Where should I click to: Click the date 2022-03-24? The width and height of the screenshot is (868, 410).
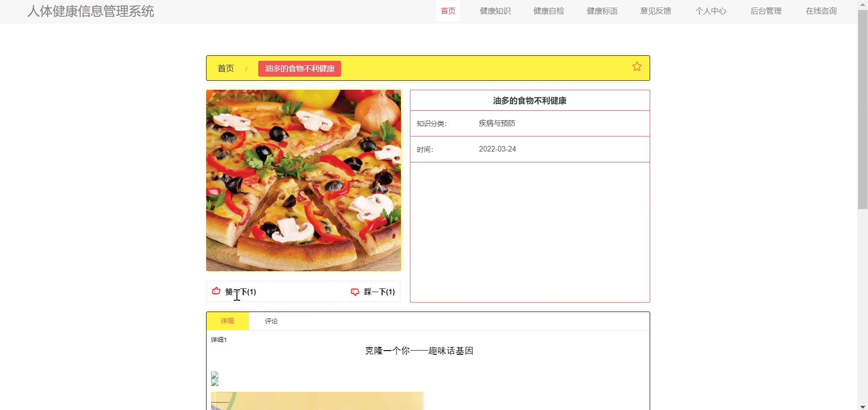[497, 149]
